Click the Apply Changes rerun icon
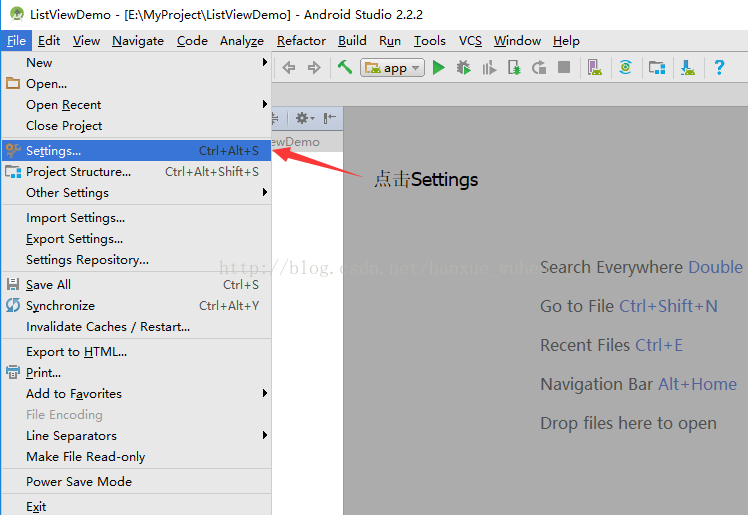This screenshot has height=515, width=748. (539, 68)
